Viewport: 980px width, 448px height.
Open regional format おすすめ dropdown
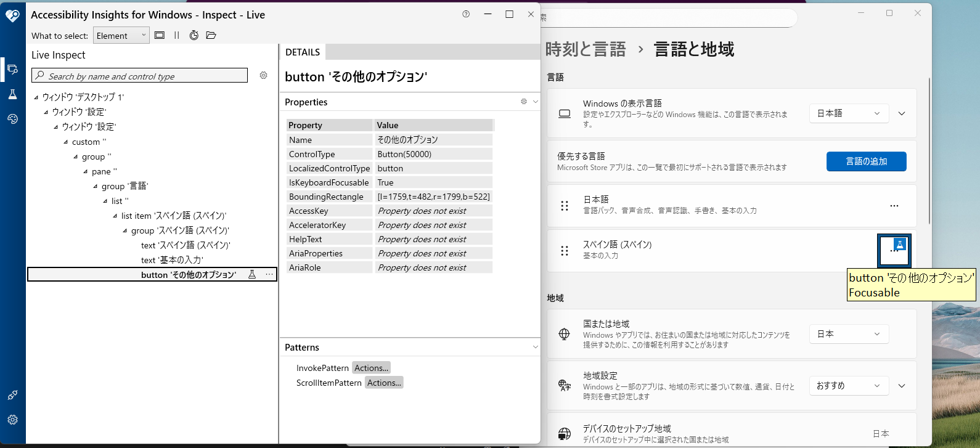pos(849,386)
